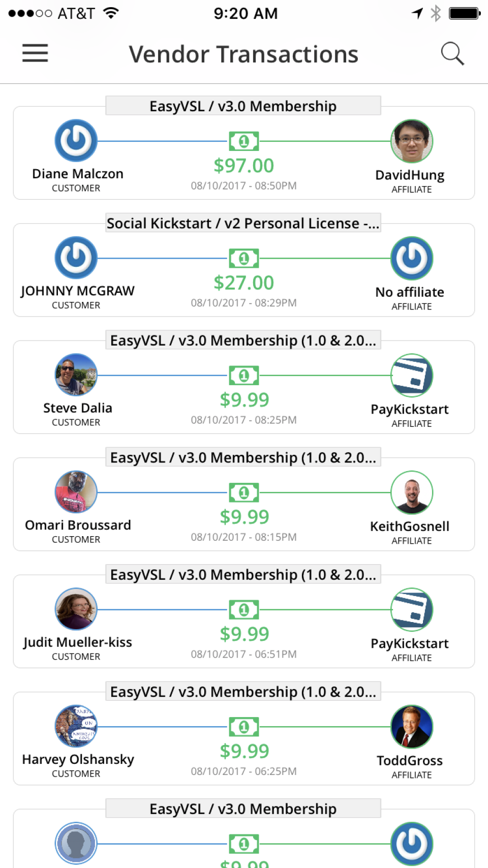Tap Omari Broussard's customer photo

pos(76,492)
